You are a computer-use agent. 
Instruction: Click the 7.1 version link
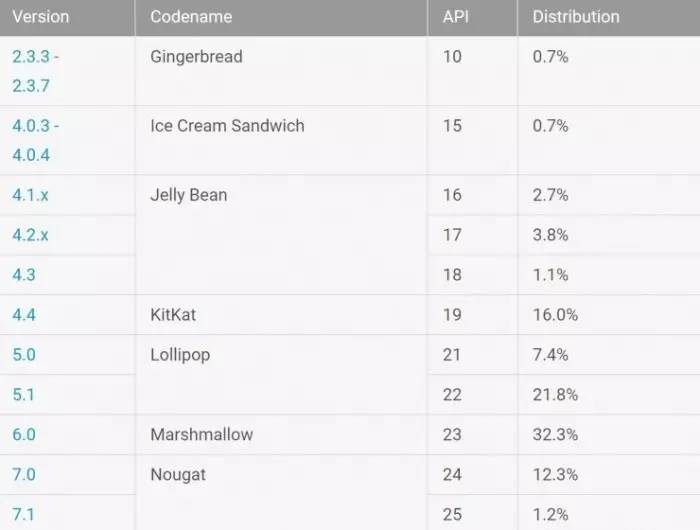point(24,515)
